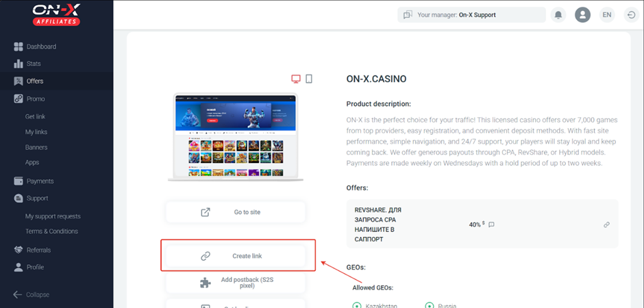
Task: Click the ON-X Affiliates logo
Action: (56, 15)
